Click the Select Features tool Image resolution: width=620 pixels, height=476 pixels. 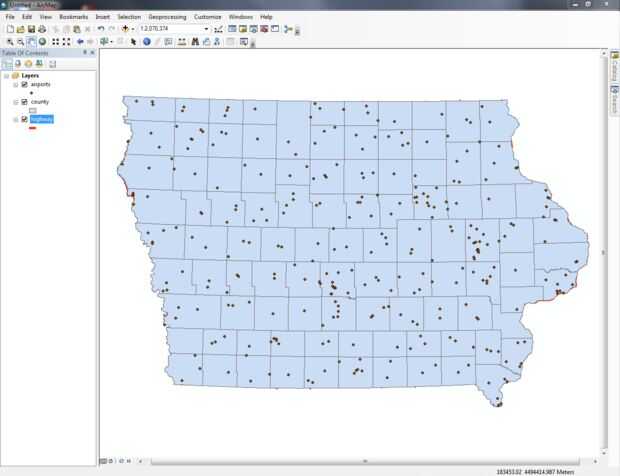tap(104, 42)
